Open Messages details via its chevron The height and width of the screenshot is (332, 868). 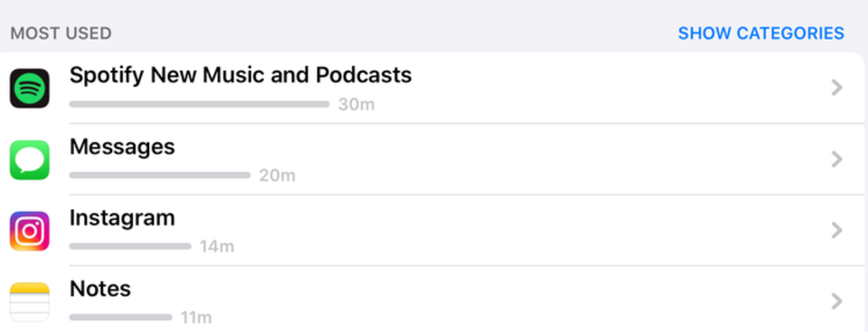pos(837,159)
